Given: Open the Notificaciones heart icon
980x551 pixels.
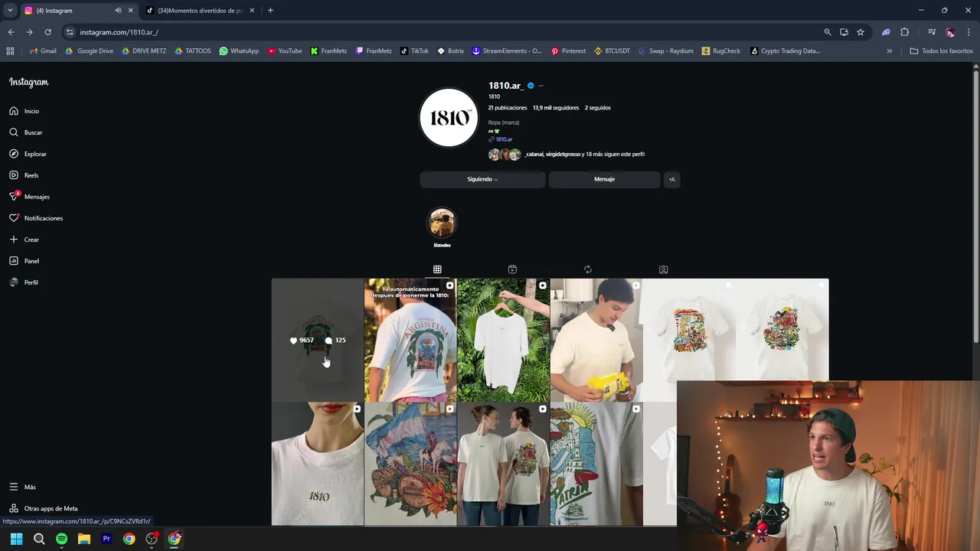Looking at the screenshot, I should pos(14,218).
